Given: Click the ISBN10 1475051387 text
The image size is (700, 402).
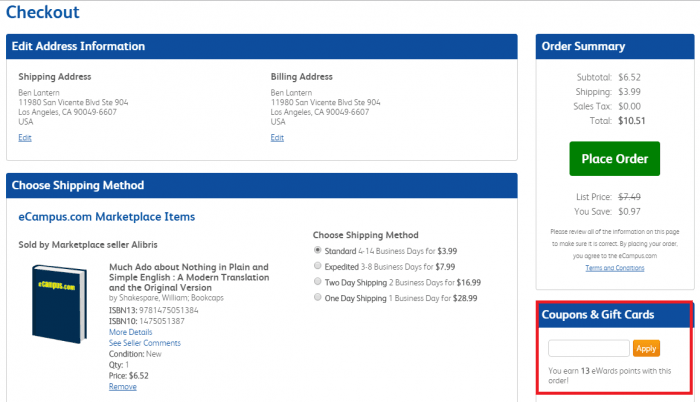Looking at the screenshot, I should (x=146, y=321).
